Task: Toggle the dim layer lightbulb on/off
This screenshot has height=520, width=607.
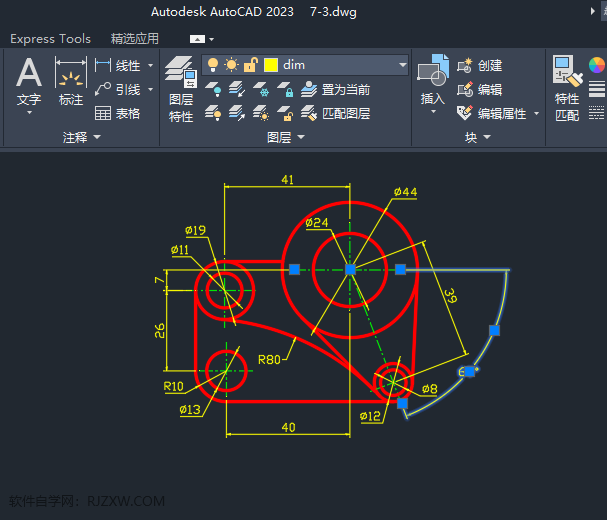Action: tap(213, 65)
